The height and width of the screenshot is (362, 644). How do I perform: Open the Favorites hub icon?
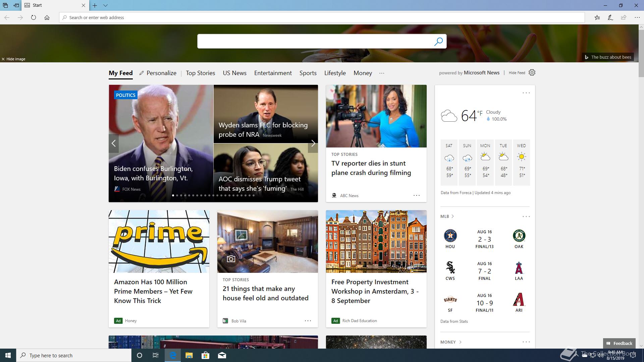(597, 17)
